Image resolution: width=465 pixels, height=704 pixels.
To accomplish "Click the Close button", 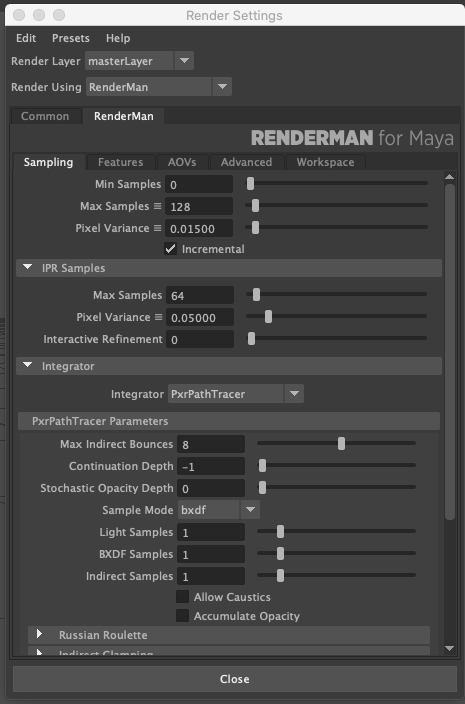I will (x=235, y=679).
